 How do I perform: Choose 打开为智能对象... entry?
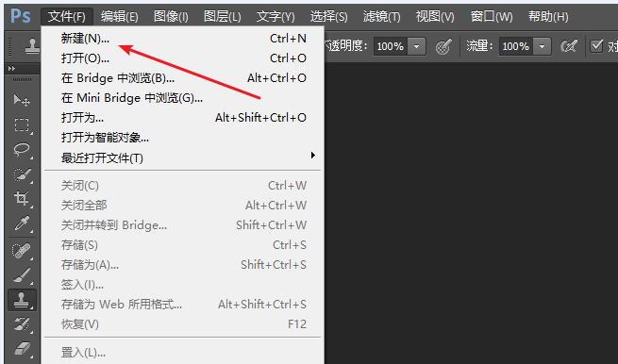point(183,138)
